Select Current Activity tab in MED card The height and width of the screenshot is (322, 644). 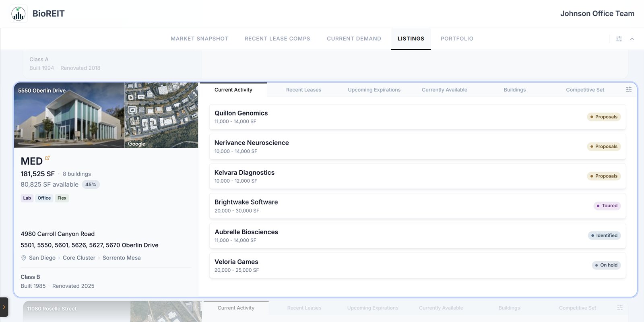233,90
